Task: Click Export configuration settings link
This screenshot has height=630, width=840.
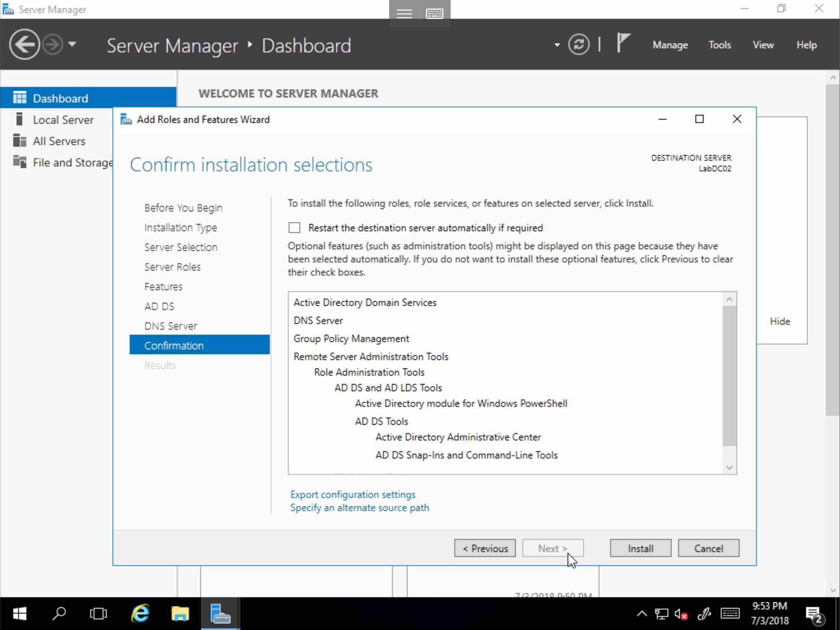Action: coord(353,495)
